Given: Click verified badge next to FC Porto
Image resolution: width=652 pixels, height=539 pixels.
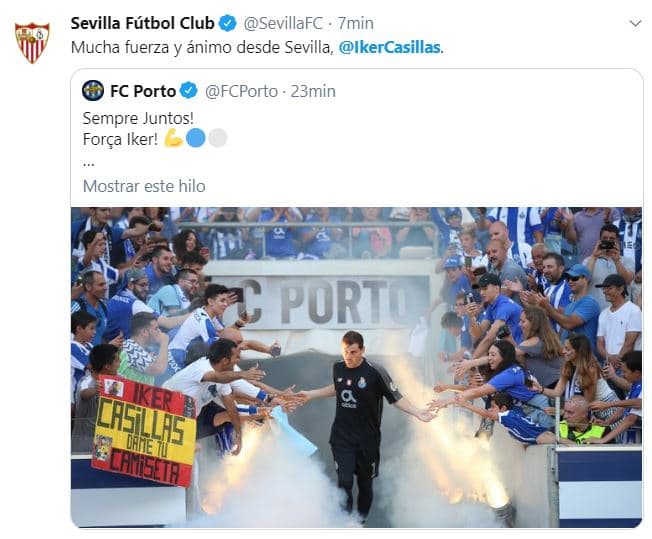Looking at the screenshot, I should (188, 91).
